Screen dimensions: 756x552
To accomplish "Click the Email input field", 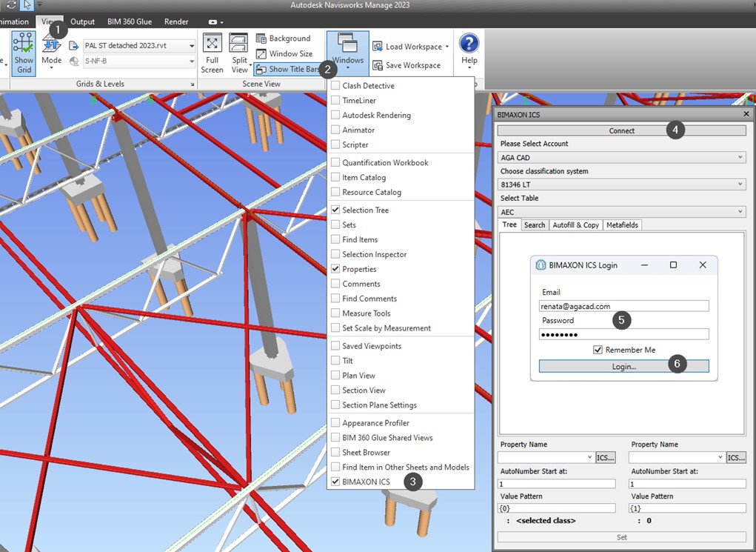I will 624,306.
